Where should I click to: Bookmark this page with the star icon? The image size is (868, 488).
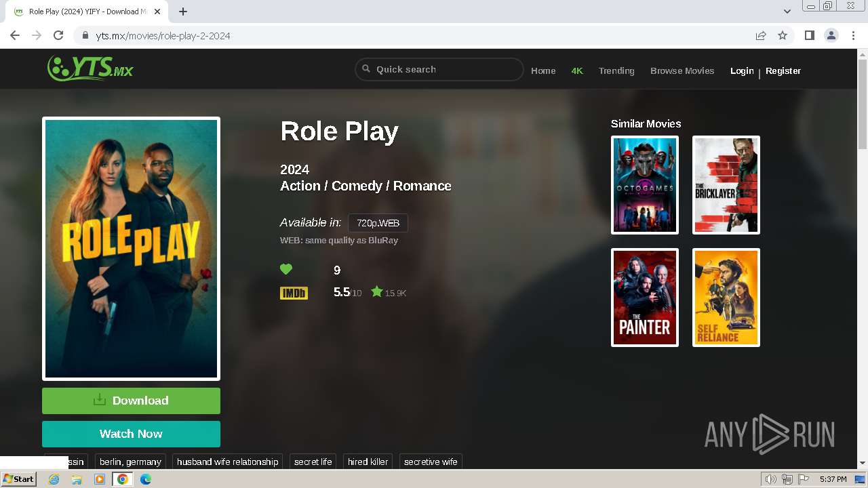pyautogui.click(x=783, y=35)
